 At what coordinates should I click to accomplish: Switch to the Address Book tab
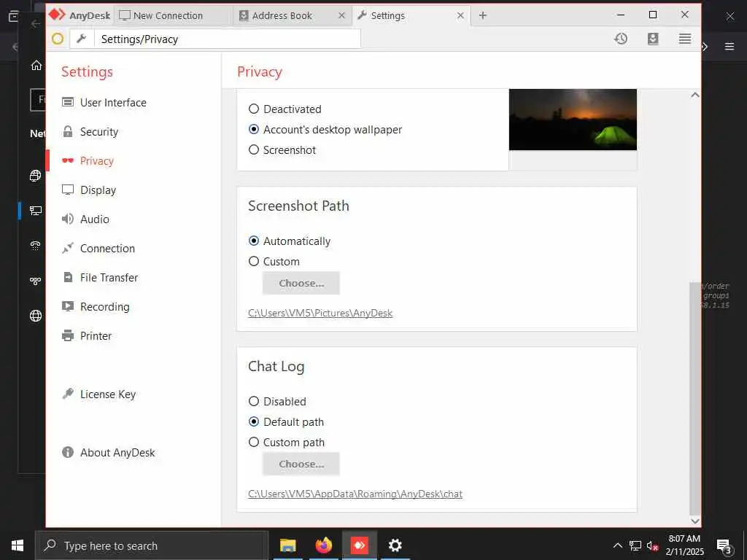tap(290, 16)
